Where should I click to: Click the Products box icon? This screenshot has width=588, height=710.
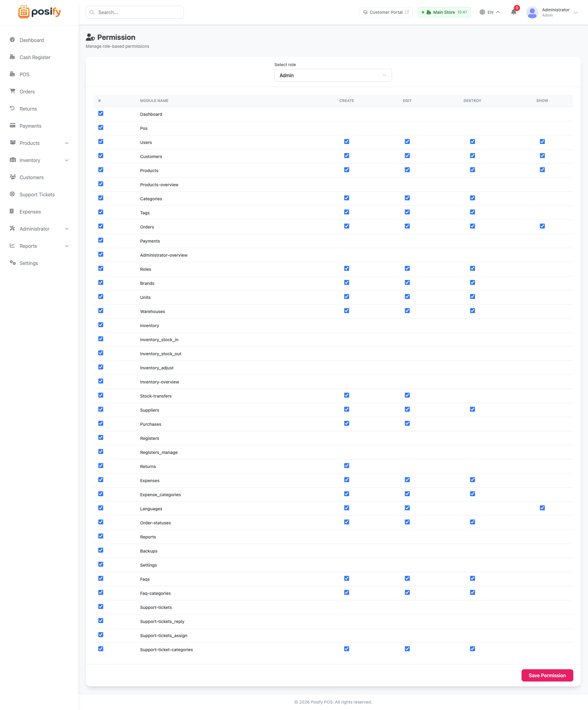13,143
